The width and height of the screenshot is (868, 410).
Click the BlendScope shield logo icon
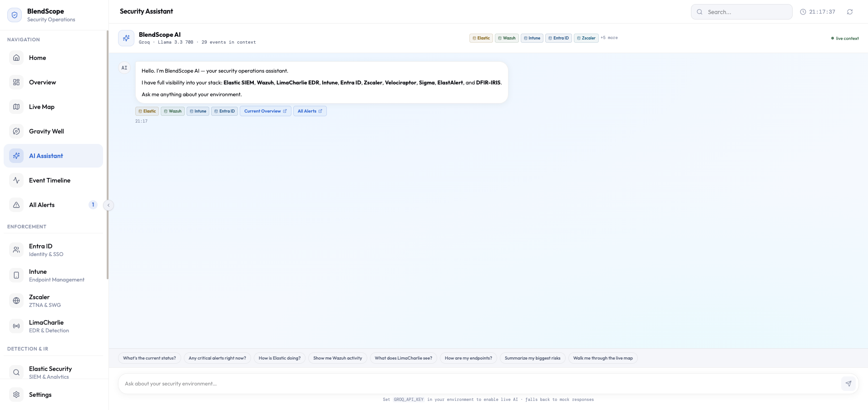[15, 15]
